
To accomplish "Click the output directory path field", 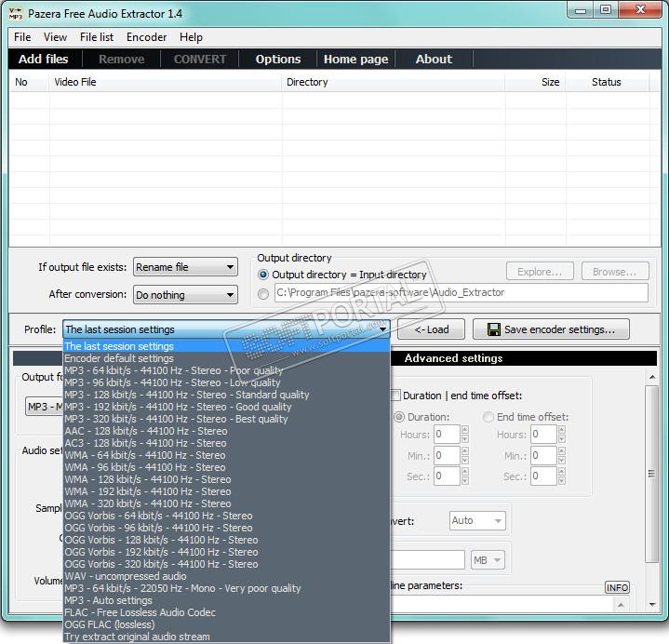I will pyautogui.click(x=462, y=293).
